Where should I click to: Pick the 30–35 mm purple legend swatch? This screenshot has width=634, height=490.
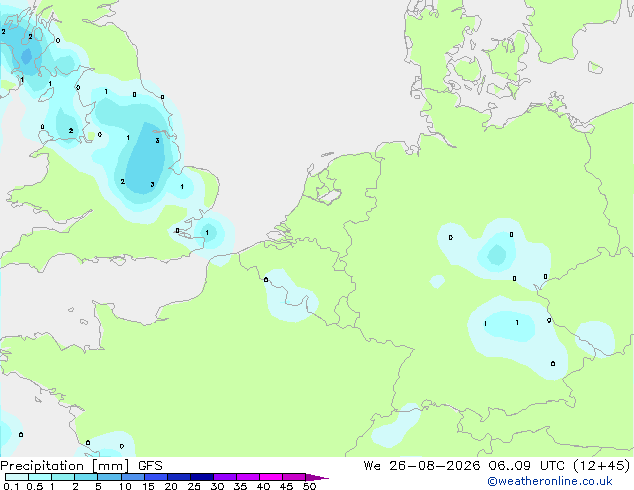pos(225,477)
